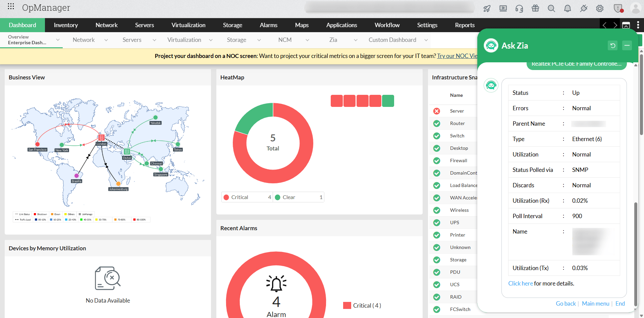The image size is (644, 318).
Task: Expand the Zia sub-tab dropdown arrow
Action: click(x=356, y=40)
